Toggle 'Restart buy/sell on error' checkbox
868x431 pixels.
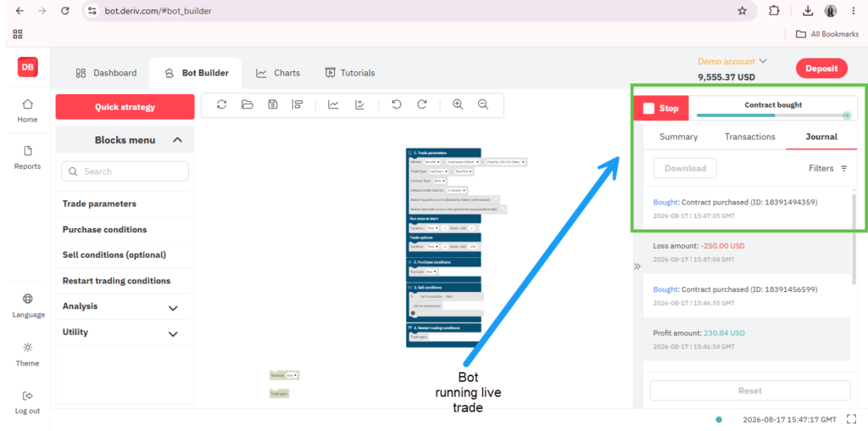click(x=497, y=199)
